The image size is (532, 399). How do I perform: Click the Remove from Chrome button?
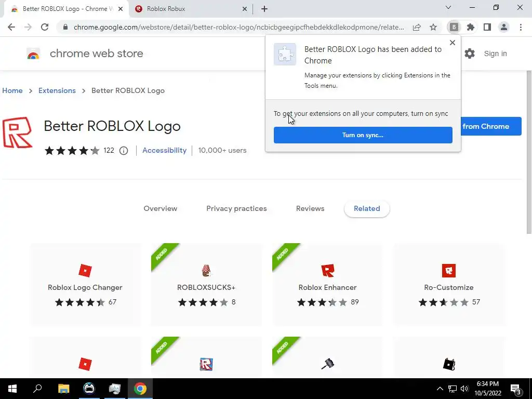(x=491, y=126)
